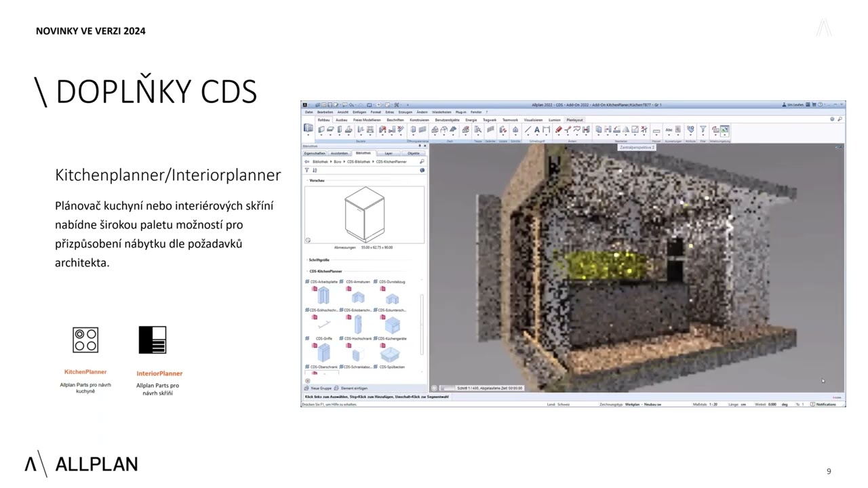868x488 pixels.
Task: Open the Assistenten palette tab
Action: (x=339, y=153)
